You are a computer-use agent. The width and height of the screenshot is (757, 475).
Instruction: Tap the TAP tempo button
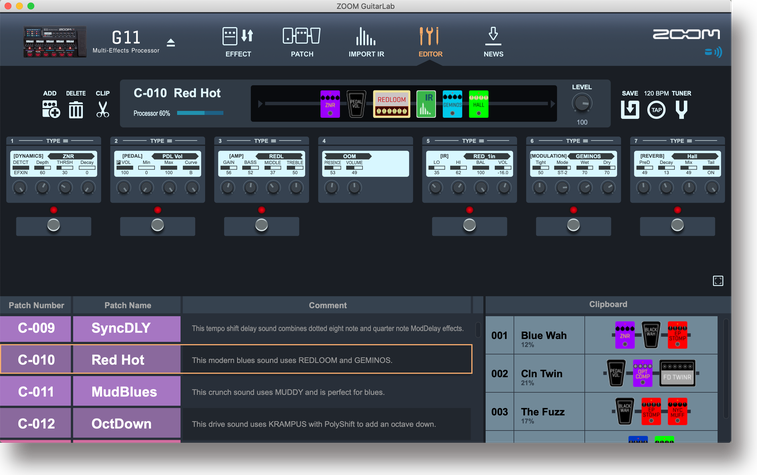[x=655, y=110]
